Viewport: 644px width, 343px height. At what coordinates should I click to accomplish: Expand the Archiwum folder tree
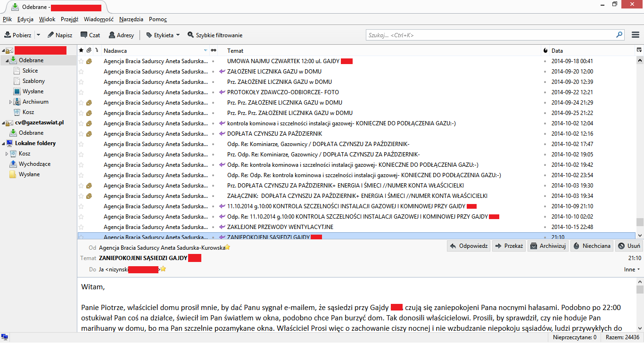point(11,102)
